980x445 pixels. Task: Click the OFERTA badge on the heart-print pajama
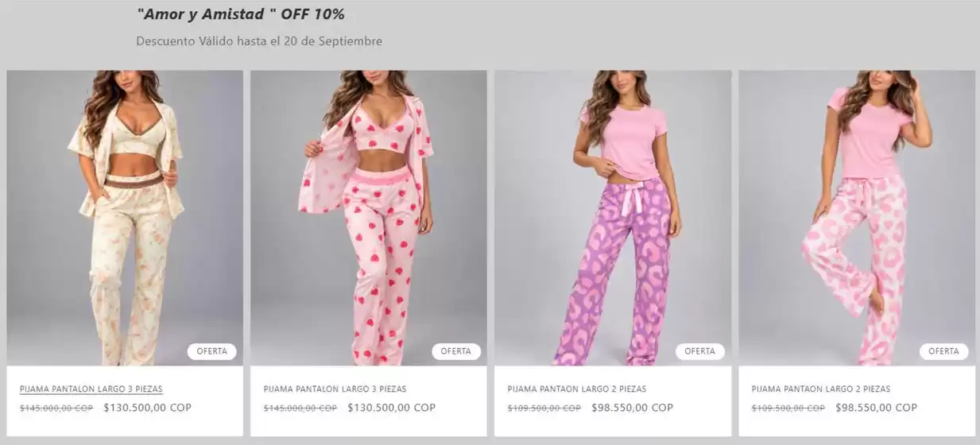coord(456,351)
